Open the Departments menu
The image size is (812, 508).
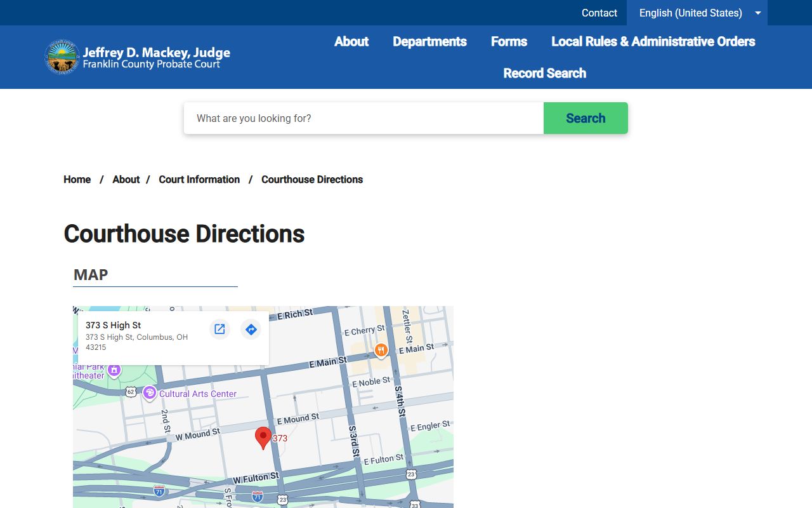tap(429, 41)
